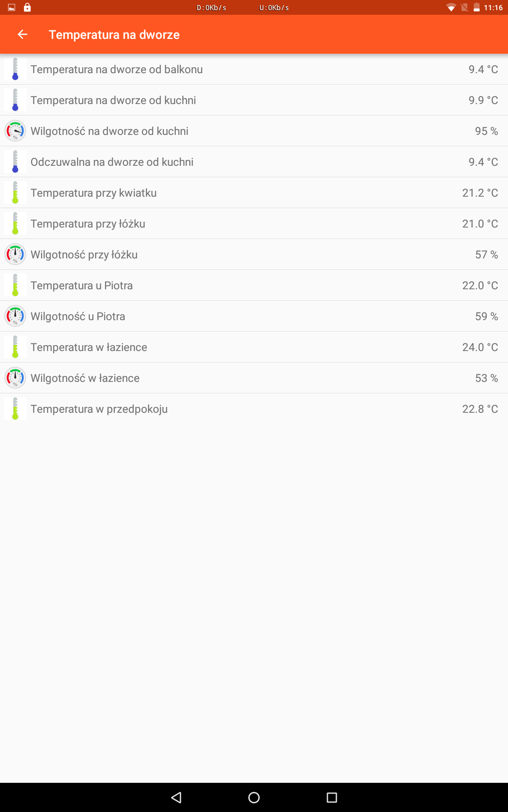The image size is (508, 812).
Task: Click thermometer icon for Temperatura w łazience
Action: tap(15, 347)
